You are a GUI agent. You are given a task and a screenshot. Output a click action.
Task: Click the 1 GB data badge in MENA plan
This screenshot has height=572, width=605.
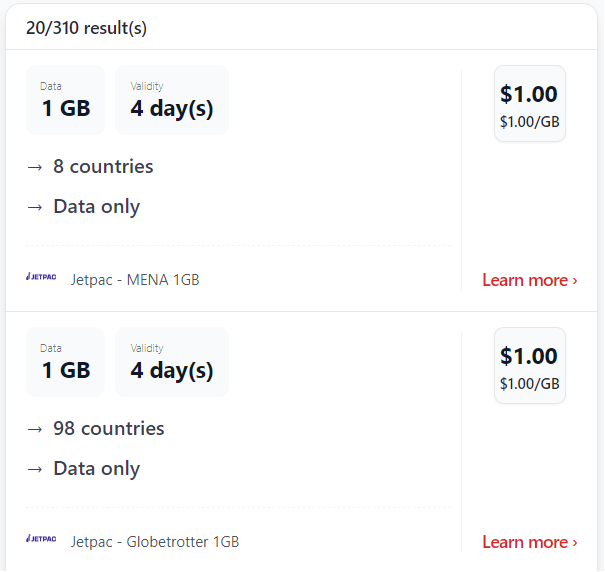pyautogui.click(x=66, y=100)
